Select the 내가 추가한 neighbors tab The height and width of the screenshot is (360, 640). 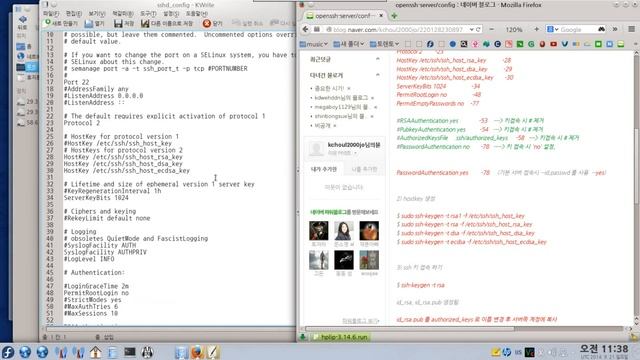(324, 169)
